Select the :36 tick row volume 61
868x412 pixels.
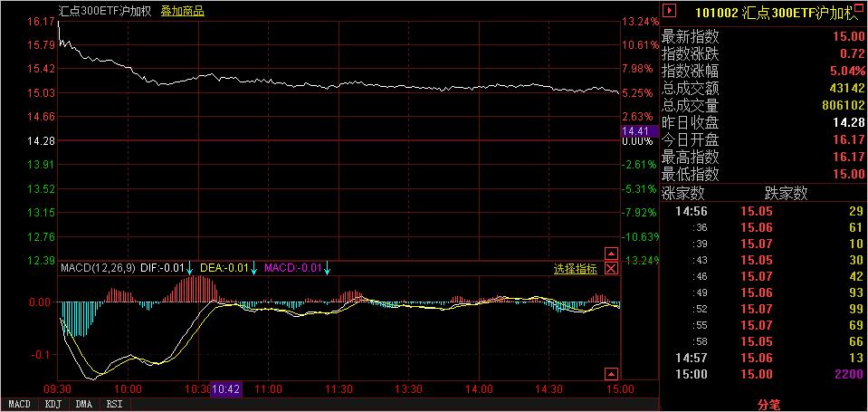pos(856,227)
